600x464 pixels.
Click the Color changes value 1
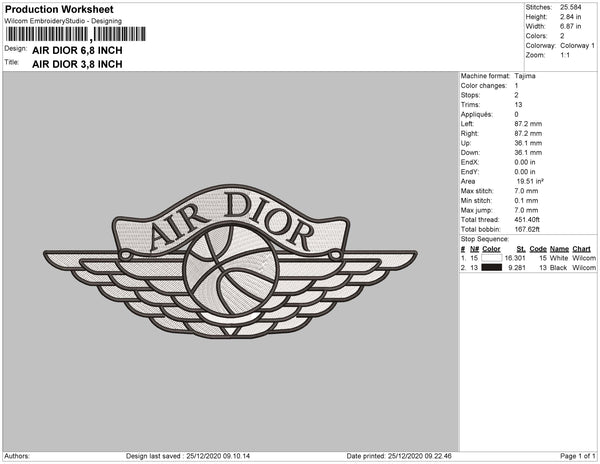(x=516, y=86)
